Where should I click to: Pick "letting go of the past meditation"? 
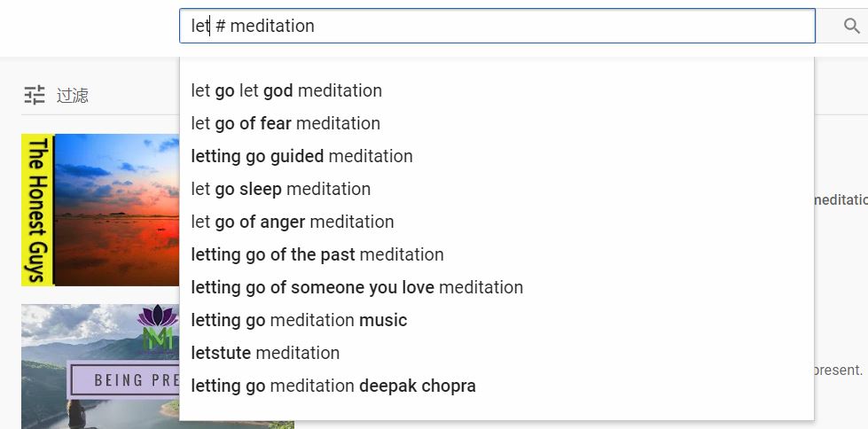click(317, 254)
